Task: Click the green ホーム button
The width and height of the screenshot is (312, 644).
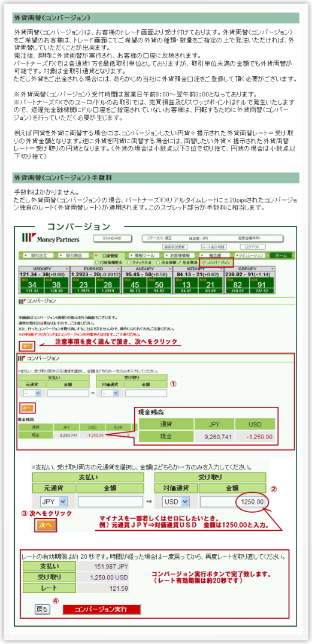Action: pos(281,255)
